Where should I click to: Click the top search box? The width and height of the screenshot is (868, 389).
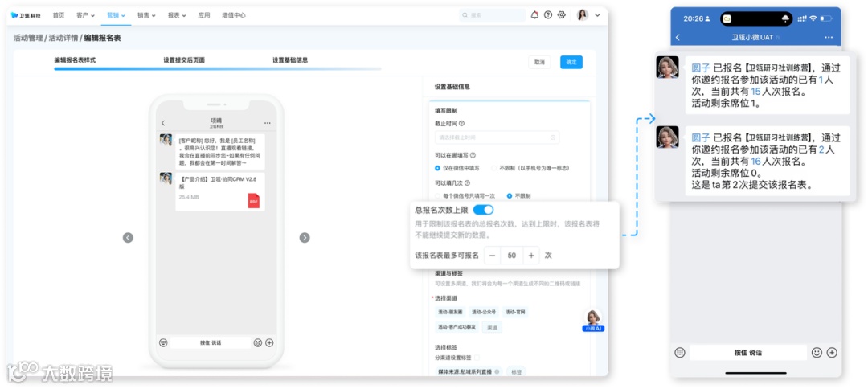click(492, 15)
